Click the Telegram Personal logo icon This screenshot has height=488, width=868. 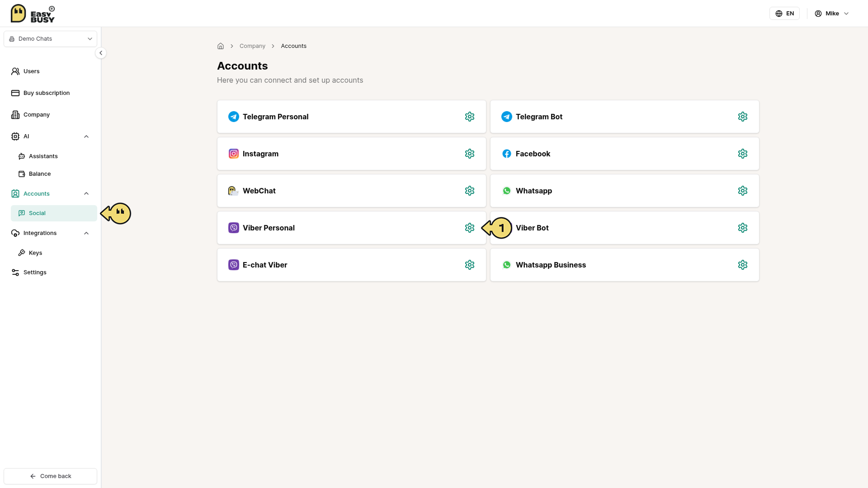point(234,117)
